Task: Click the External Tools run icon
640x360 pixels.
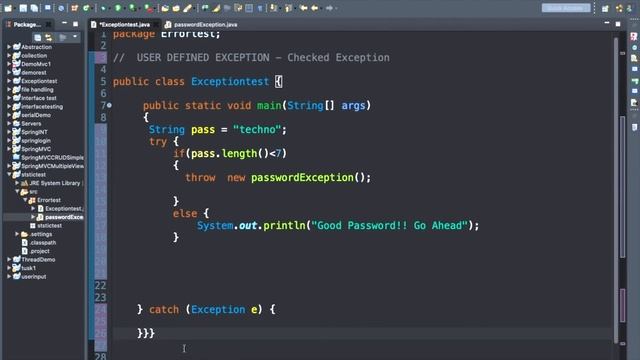Action: tap(148, 8)
